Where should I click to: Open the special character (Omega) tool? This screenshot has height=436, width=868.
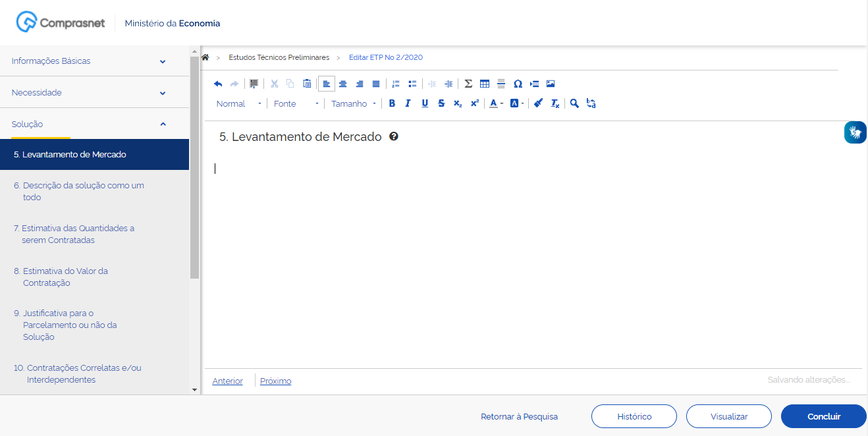coord(518,84)
